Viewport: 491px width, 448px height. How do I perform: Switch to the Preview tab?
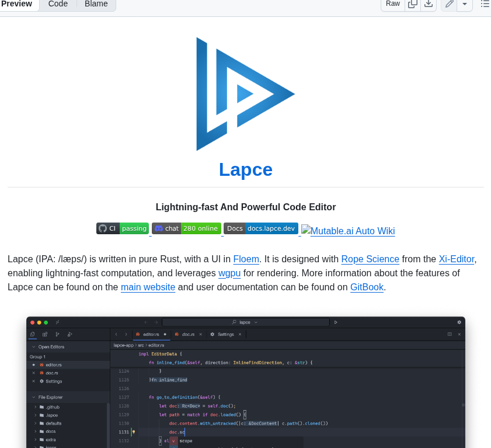pos(16,4)
